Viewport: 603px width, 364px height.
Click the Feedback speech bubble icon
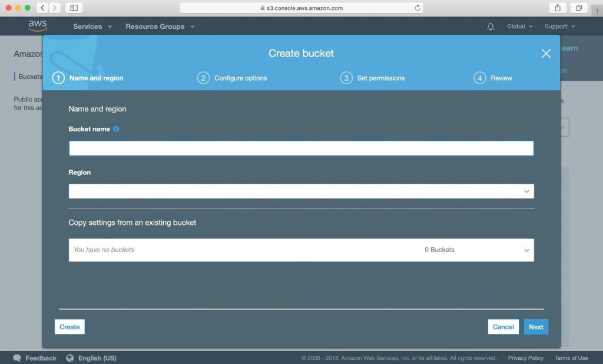pos(17,358)
